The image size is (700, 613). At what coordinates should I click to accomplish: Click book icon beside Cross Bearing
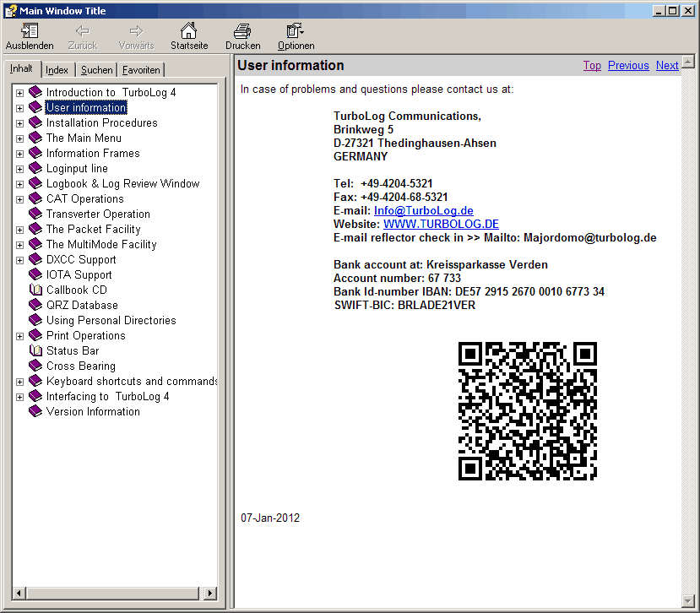[x=35, y=366]
